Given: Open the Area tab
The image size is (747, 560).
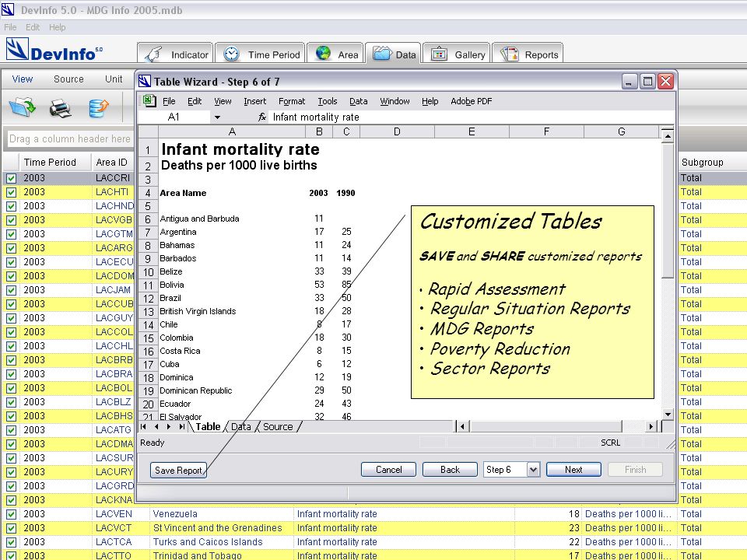Looking at the screenshot, I should coord(335,54).
